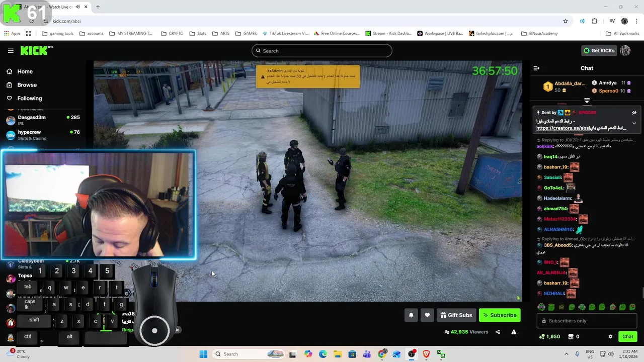
Task: Click username Iraq14 in chat
Action: (x=551, y=157)
